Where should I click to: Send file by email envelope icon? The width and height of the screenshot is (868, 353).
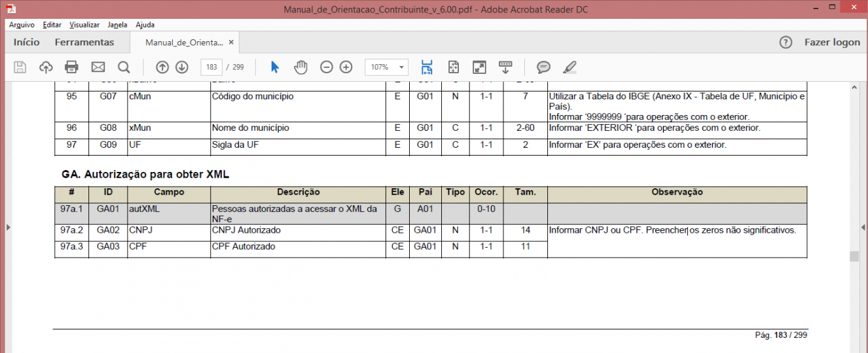pos(98,67)
